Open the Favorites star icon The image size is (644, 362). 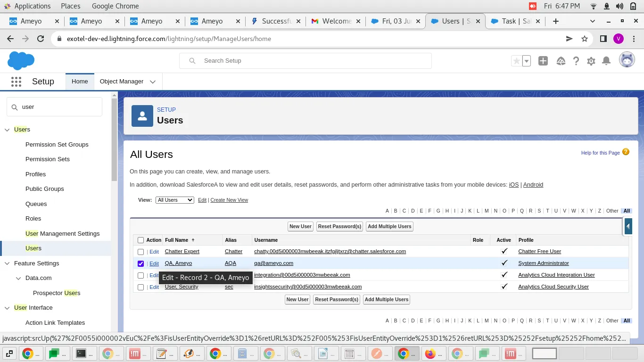coord(517,61)
